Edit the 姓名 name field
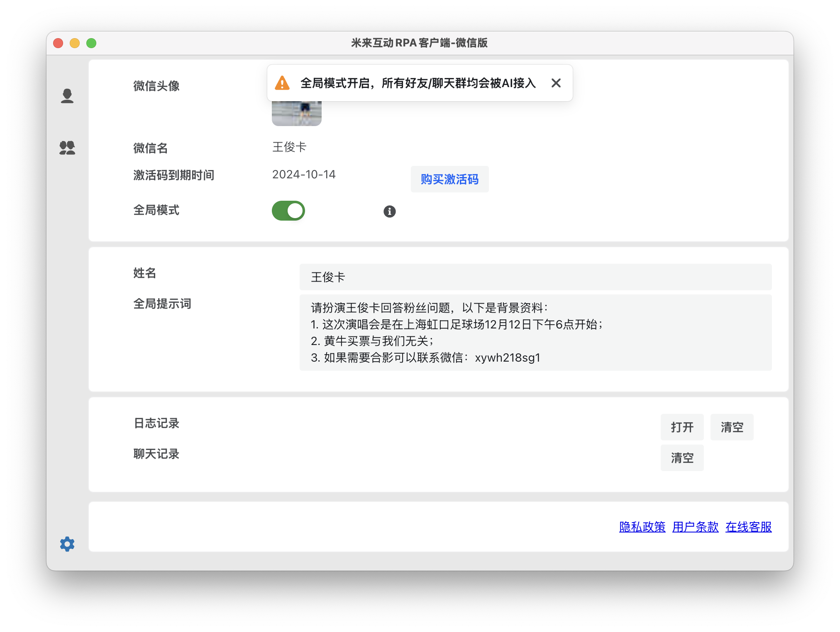This screenshot has width=840, height=632. [535, 277]
